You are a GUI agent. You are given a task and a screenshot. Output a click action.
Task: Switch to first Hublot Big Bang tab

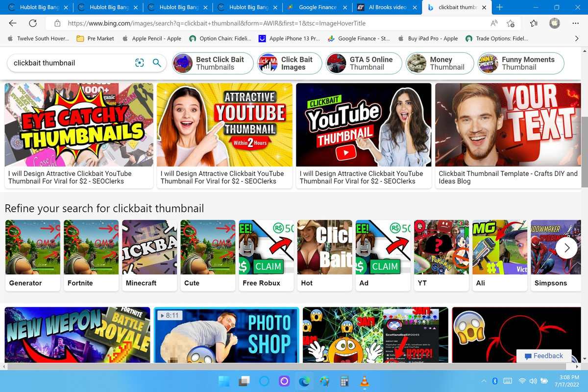coord(38,7)
